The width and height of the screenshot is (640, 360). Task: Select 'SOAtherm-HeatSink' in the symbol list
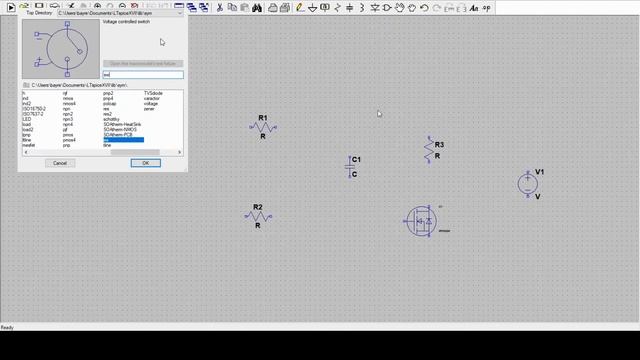click(x=122, y=124)
